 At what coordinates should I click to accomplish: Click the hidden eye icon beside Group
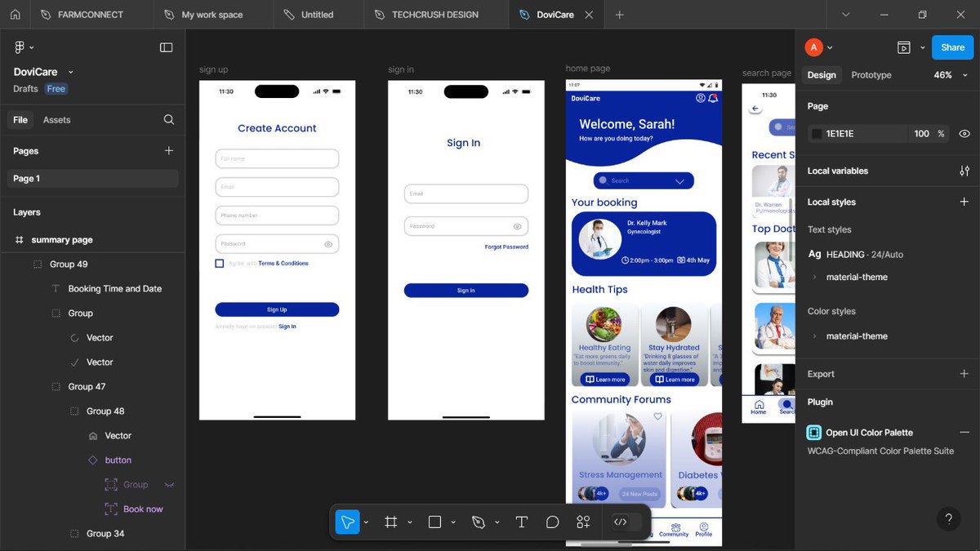[x=170, y=485]
